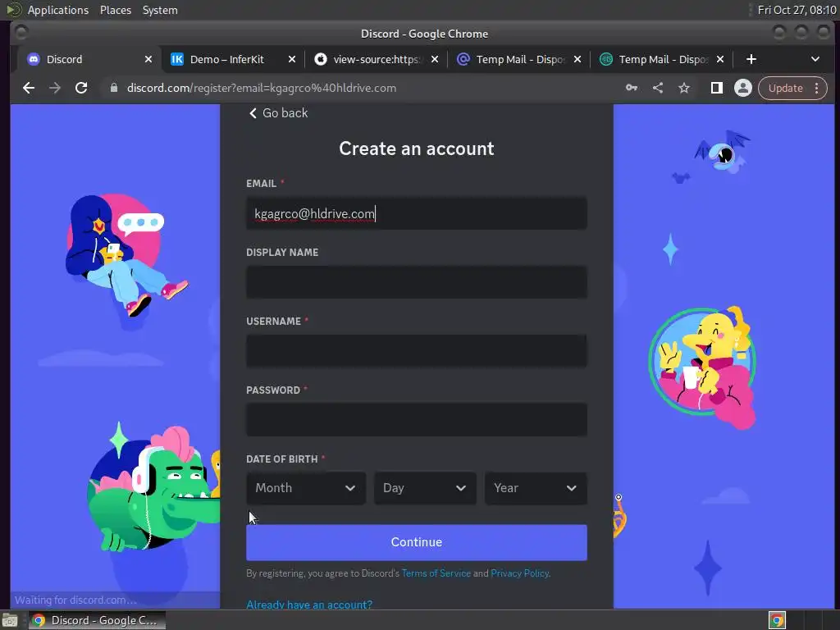Screen dimensions: 840x630
Task: Click the window menu button on title bar
Action: pos(21,33)
